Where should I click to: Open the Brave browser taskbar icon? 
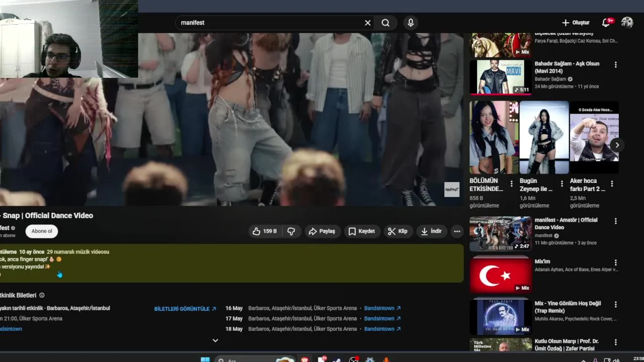point(305,359)
